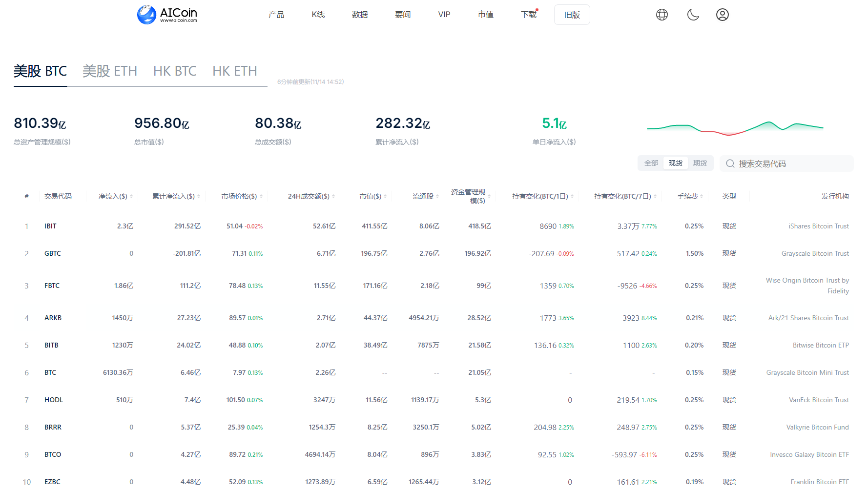
Task: Click the 单日净流入 trend chart
Action: pos(735,127)
